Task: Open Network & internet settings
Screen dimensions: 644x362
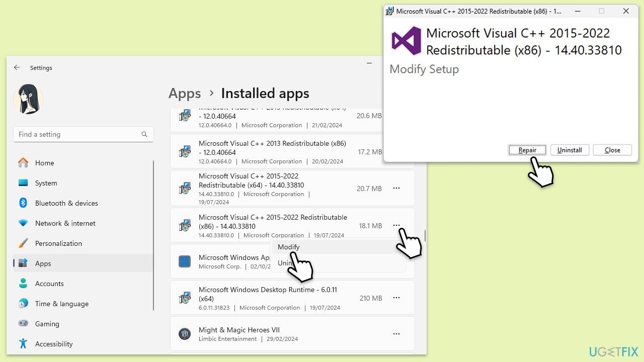Action: 84,223
